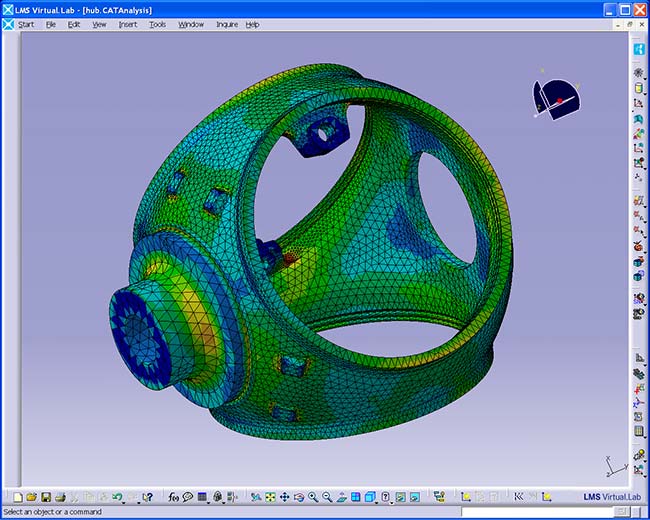Select the Pan view tool
650x520 pixels.
click(x=284, y=496)
